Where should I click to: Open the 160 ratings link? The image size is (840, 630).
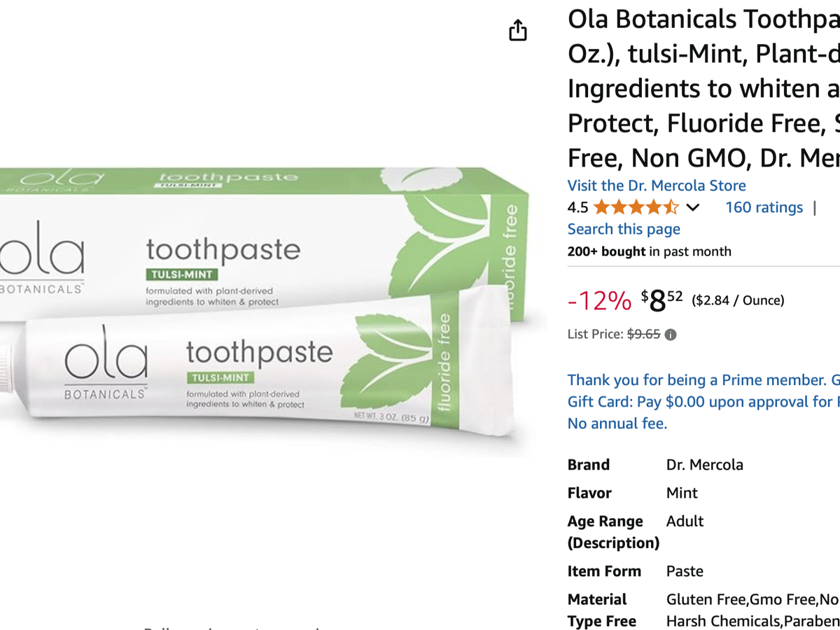click(764, 207)
